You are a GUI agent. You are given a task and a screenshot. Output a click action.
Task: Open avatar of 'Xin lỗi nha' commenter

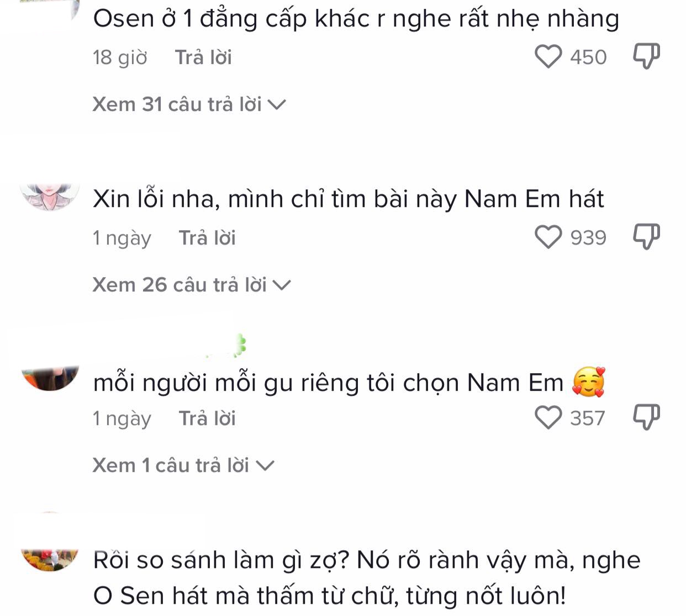pos(50,197)
